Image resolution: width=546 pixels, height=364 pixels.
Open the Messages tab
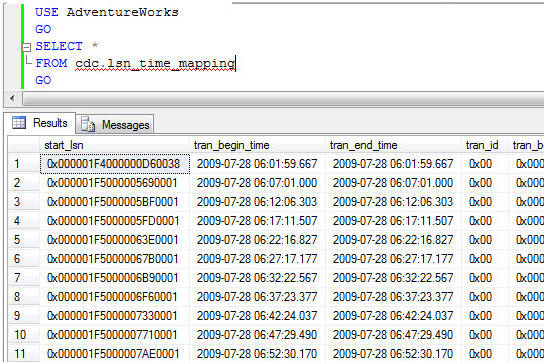click(115, 125)
